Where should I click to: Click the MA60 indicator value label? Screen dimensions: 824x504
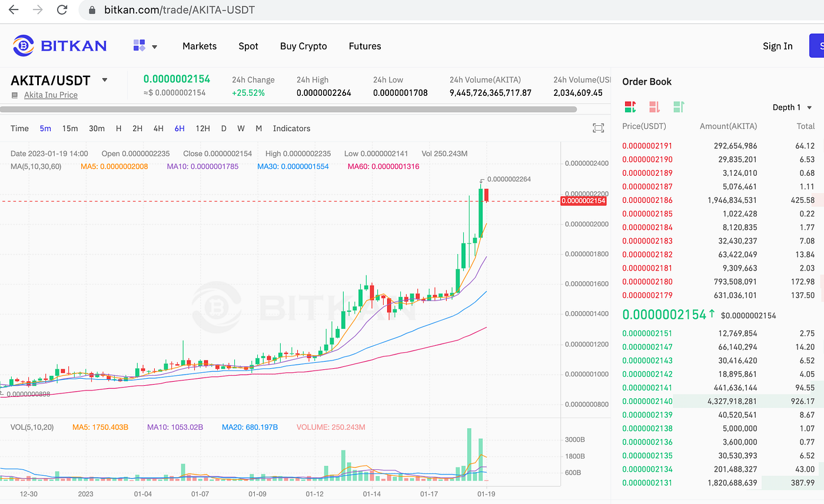click(383, 166)
